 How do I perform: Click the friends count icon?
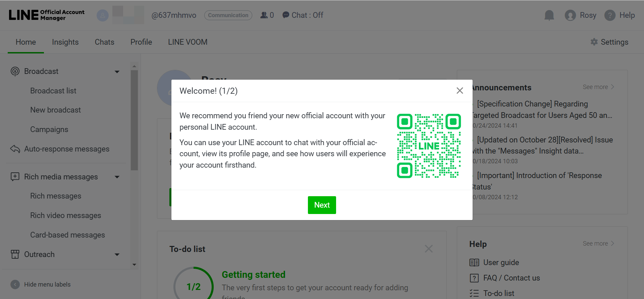[x=264, y=15]
